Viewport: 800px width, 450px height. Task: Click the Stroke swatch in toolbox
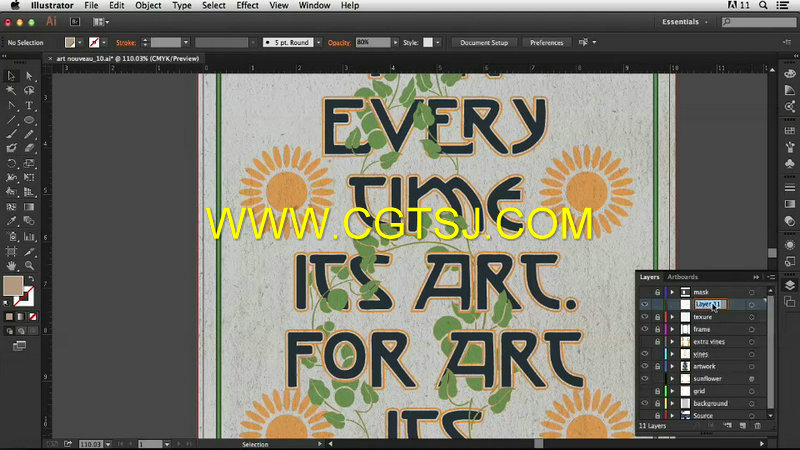(24, 296)
